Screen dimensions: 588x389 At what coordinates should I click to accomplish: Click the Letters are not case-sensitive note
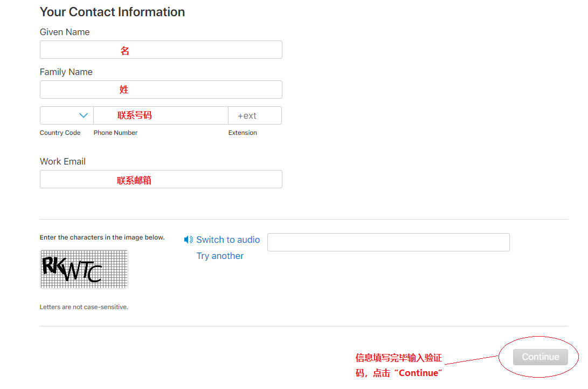[x=84, y=307]
